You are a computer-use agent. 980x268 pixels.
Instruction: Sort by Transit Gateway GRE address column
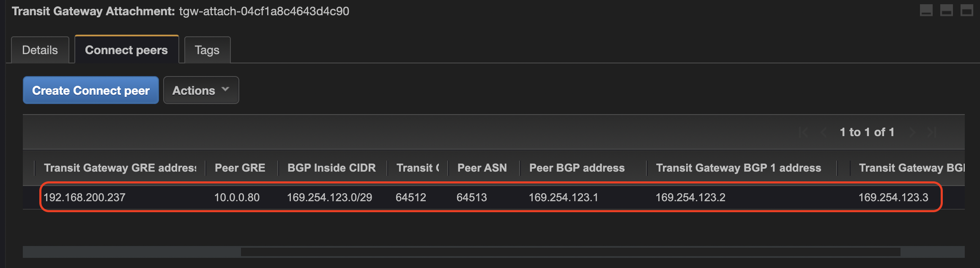pos(120,168)
